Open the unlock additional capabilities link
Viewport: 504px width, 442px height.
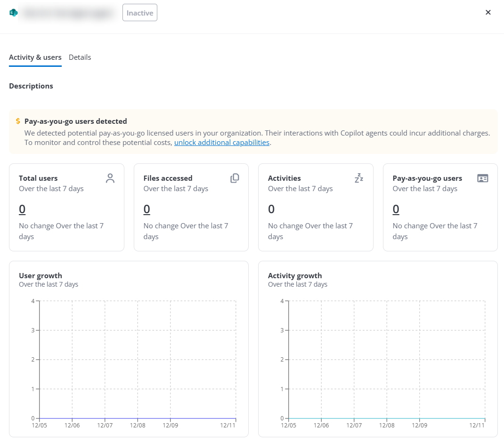tap(222, 143)
